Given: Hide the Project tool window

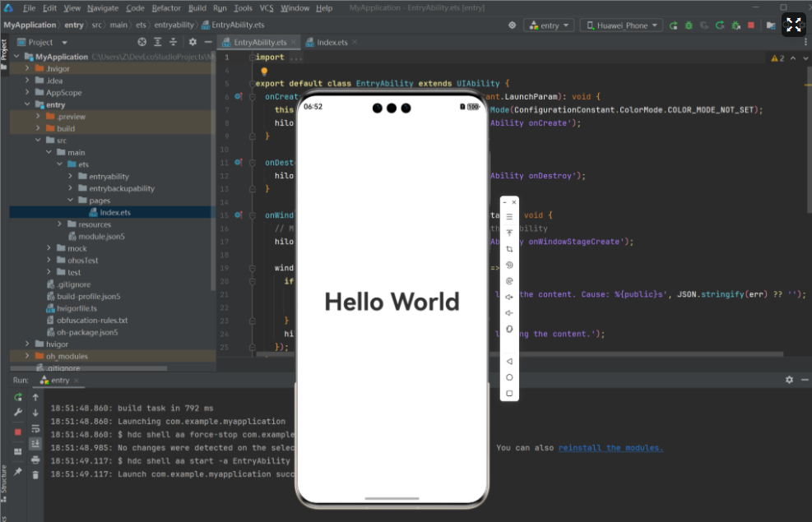Looking at the screenshot, I should (x=208, y=42).
